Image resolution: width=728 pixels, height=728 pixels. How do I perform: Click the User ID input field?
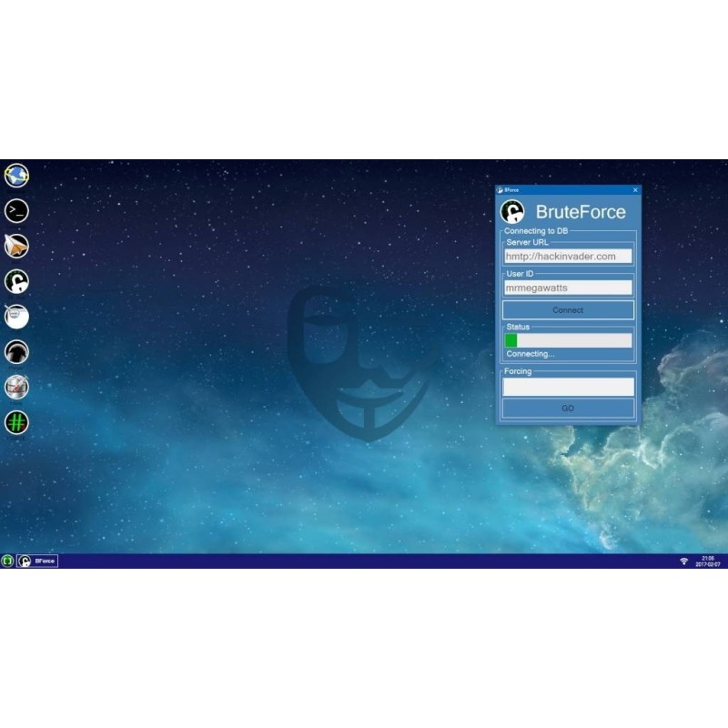click(x=568, y=288)
